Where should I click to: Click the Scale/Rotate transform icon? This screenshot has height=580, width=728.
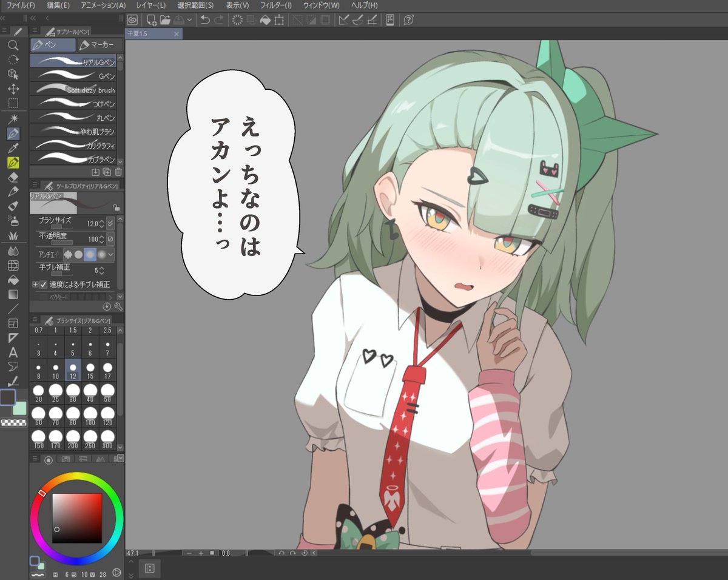[x=279, y=19]
